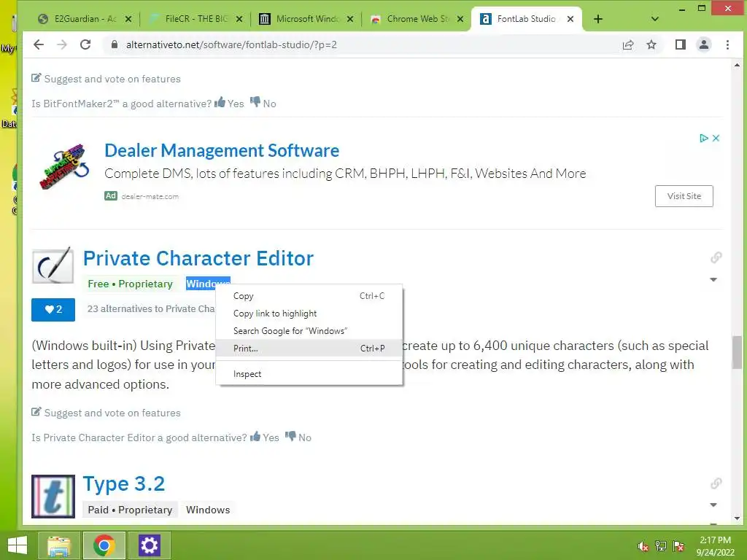Vote Yes thumbs-up for BitFontMaker2
The width and height of the screenshot is (747, 560).
[x=229, y=103]
